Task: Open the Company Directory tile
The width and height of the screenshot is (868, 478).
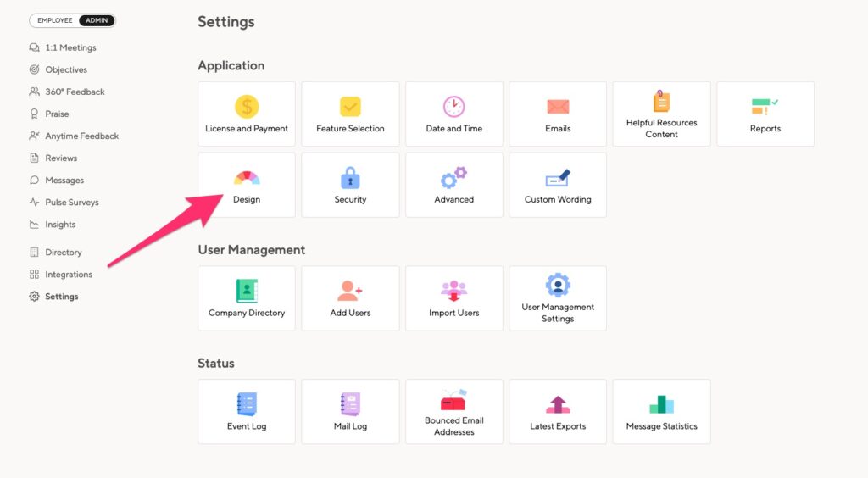Action: click(247, 298)
